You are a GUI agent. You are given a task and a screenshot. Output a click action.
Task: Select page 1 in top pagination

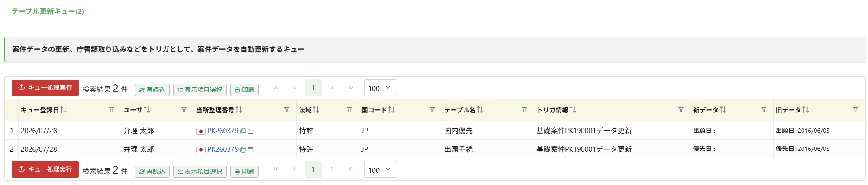tap(313, 88)
